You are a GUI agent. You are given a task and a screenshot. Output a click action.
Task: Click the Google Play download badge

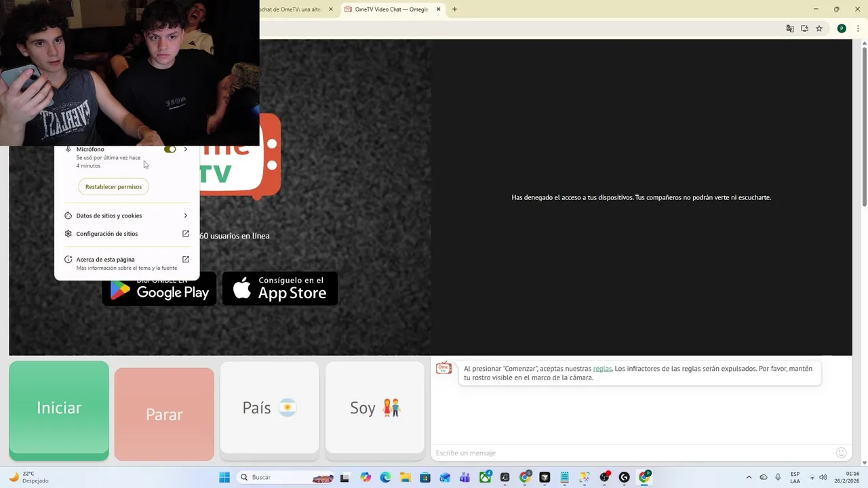(x=159, y=289)
